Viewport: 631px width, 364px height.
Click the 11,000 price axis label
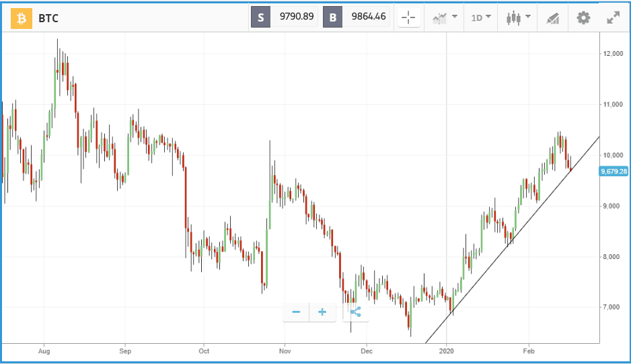(614, 104)
